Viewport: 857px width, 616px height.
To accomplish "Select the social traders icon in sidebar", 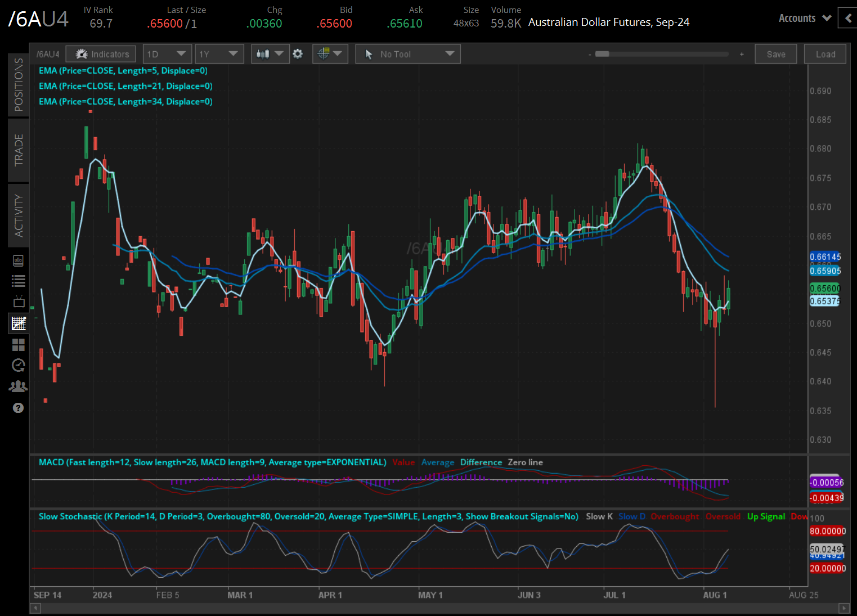I will point(18,386).
